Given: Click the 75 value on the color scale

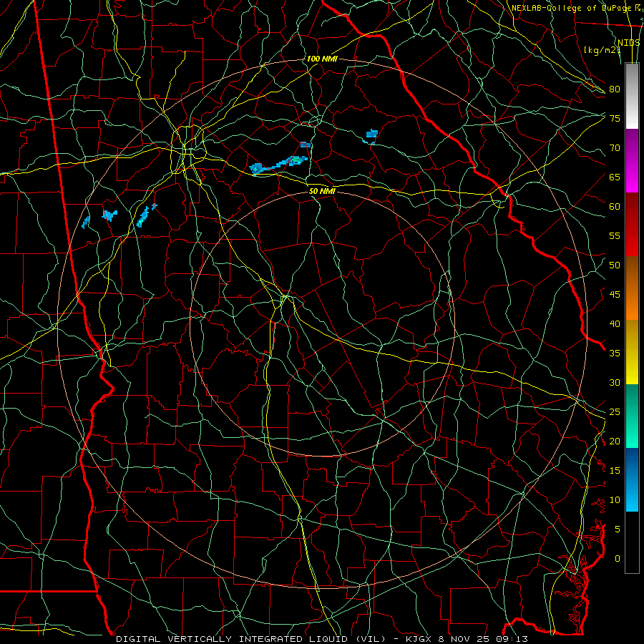Looking at the screenshot, I should coord(615,118).
